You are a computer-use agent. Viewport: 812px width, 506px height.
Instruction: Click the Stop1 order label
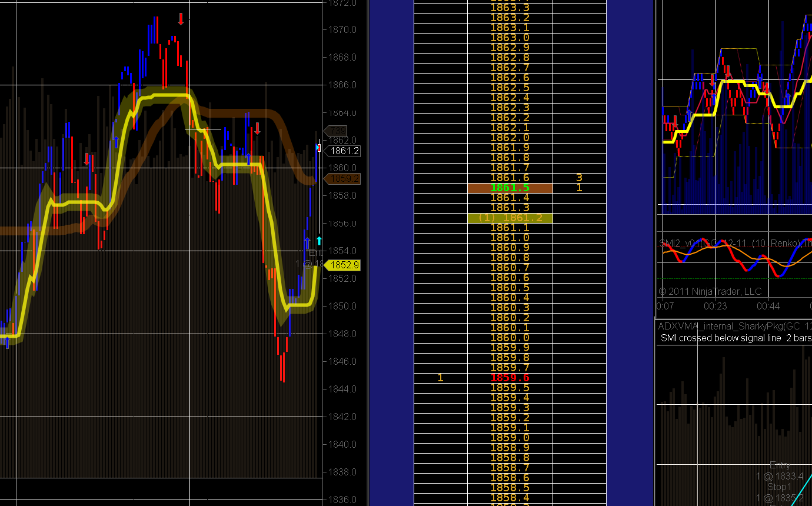click(780, 487)
